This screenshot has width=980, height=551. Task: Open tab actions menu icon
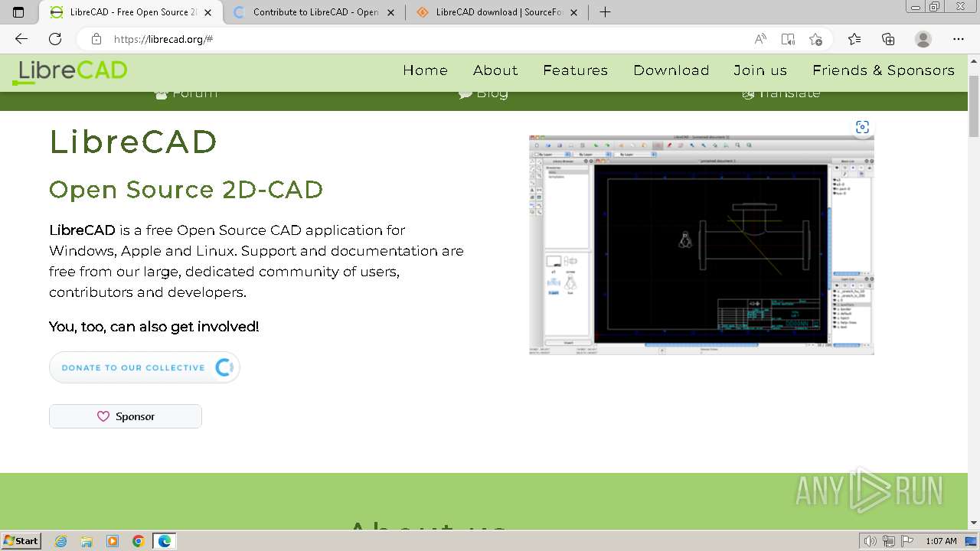(19, 12)
